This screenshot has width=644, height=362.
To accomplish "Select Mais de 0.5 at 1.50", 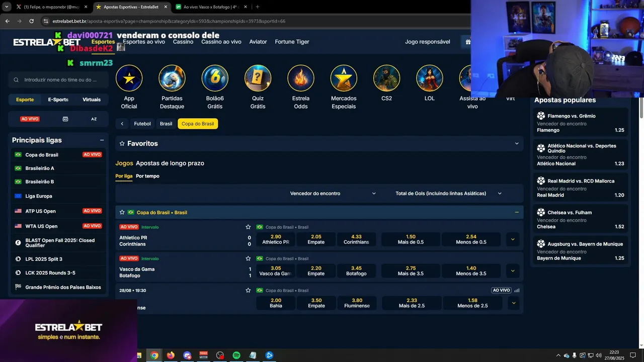I will click(x=411, y=239).
